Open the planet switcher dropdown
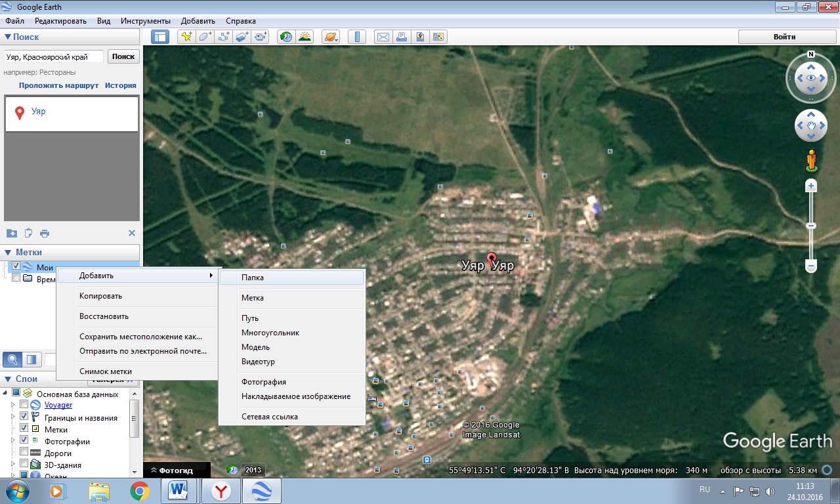Image resolution: width=840 pixels, height=504 pixels. [331, 37]
